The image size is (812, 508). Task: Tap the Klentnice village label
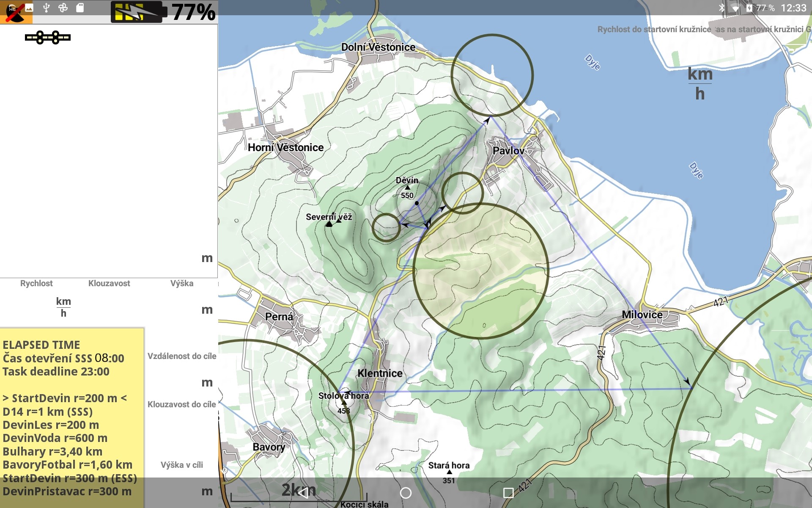(380, 373)
